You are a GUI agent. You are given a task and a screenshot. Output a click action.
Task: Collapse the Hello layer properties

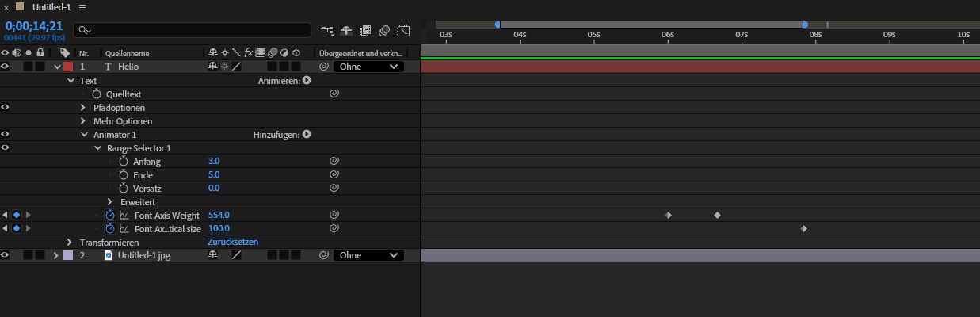pos(56,67)
